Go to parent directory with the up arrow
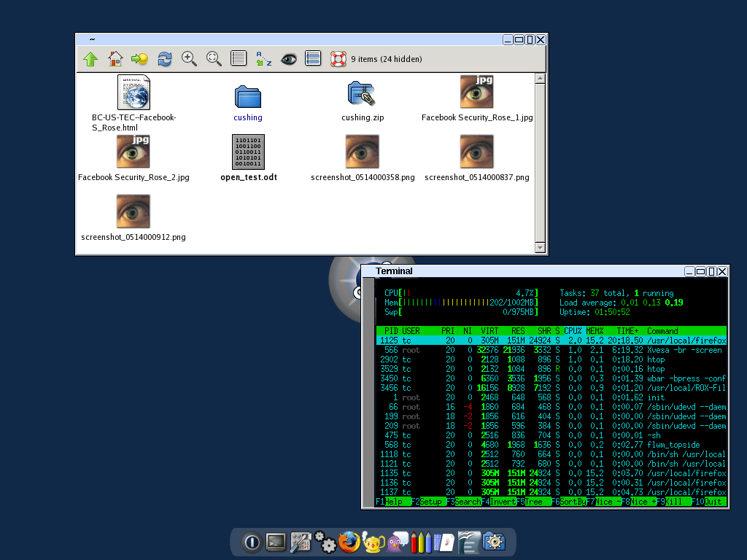Image resolution: width=747 pixels, height=560 pixels. pos(90,59)
